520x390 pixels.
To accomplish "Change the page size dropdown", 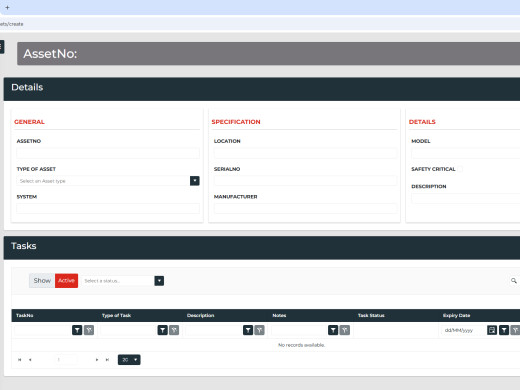I will pyautogui.click(x=129, y=360).
